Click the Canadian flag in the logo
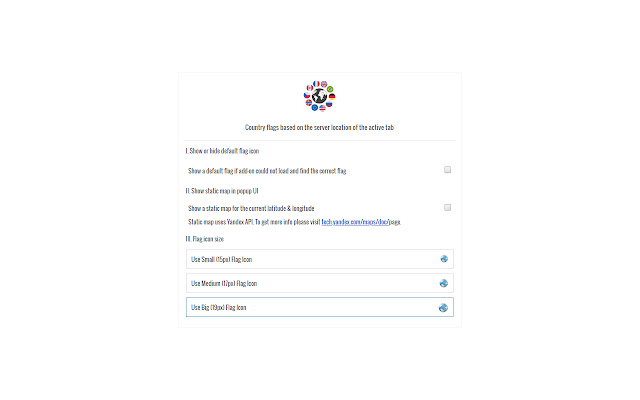Image resolution: width=640 pixels, height=400 pixels. click(x=310, y=88)
